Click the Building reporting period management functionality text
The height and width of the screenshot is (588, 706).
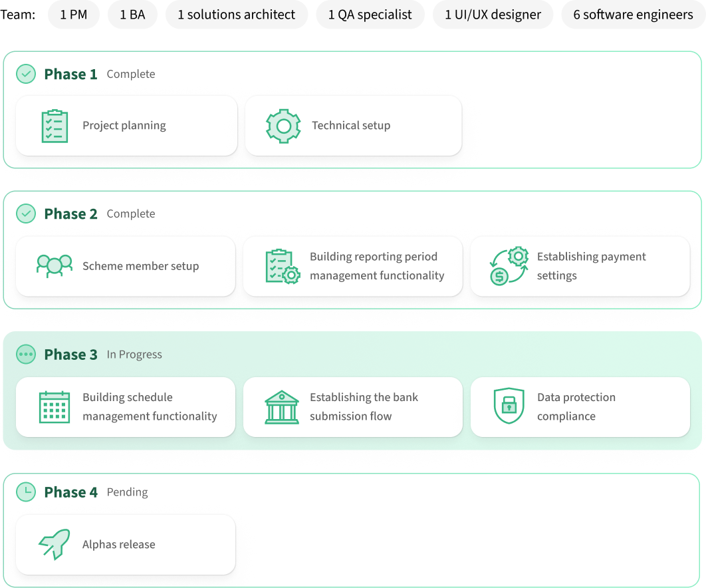[378, 266]
